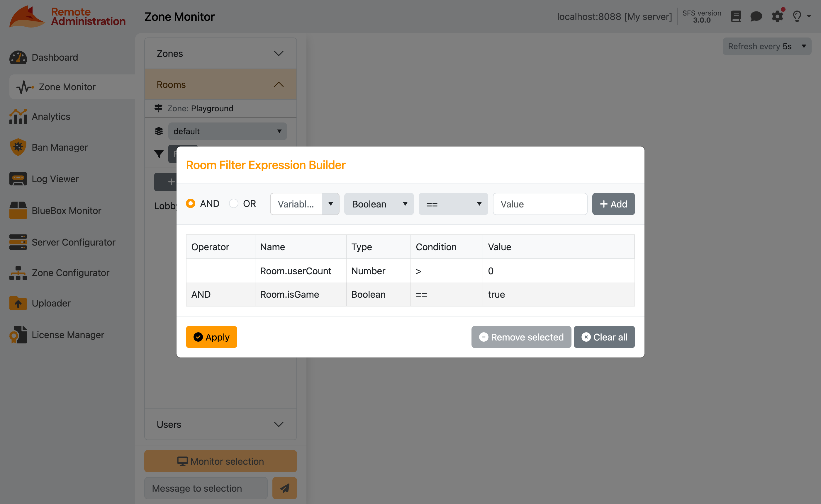Click the orange Apply button
The image size is (821, 504).
pos(211,337)
